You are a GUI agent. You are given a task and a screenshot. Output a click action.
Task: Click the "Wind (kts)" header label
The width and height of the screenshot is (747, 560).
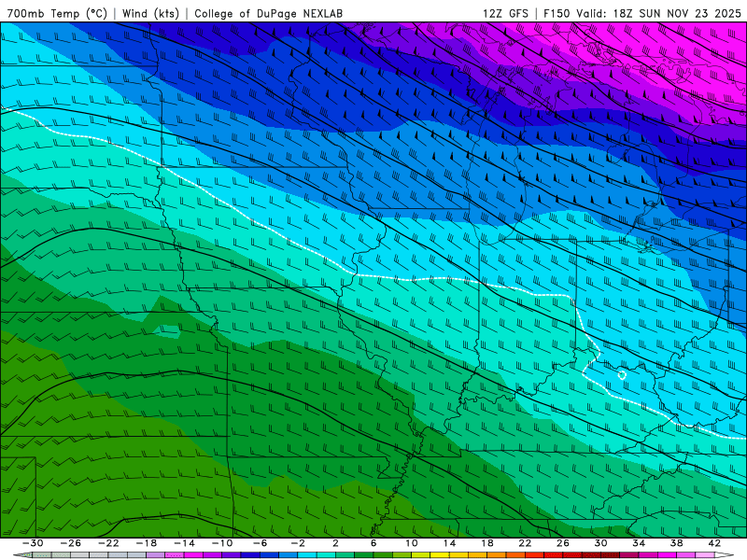[x=150, y=13]
